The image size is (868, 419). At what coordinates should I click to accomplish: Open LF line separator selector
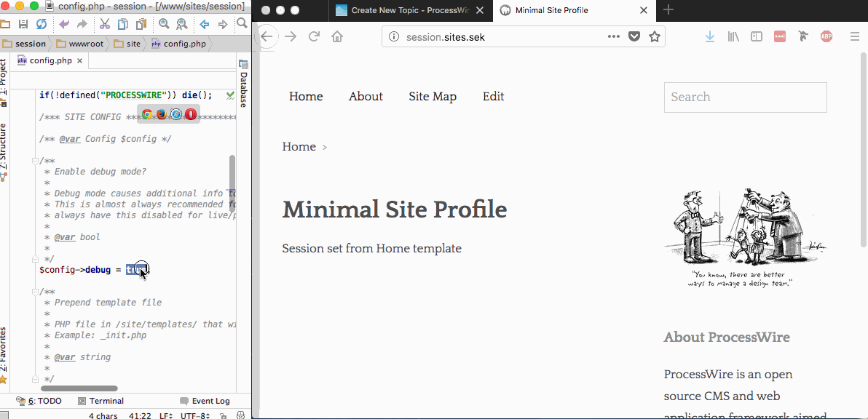click(x=165, y=415)
